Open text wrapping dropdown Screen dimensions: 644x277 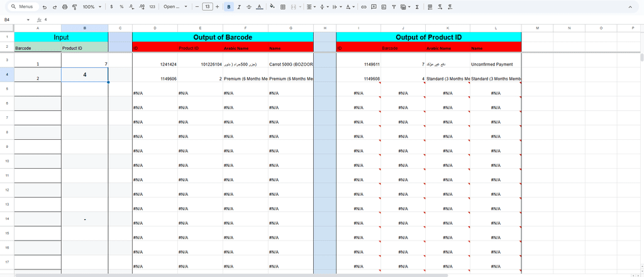point(336,7)
